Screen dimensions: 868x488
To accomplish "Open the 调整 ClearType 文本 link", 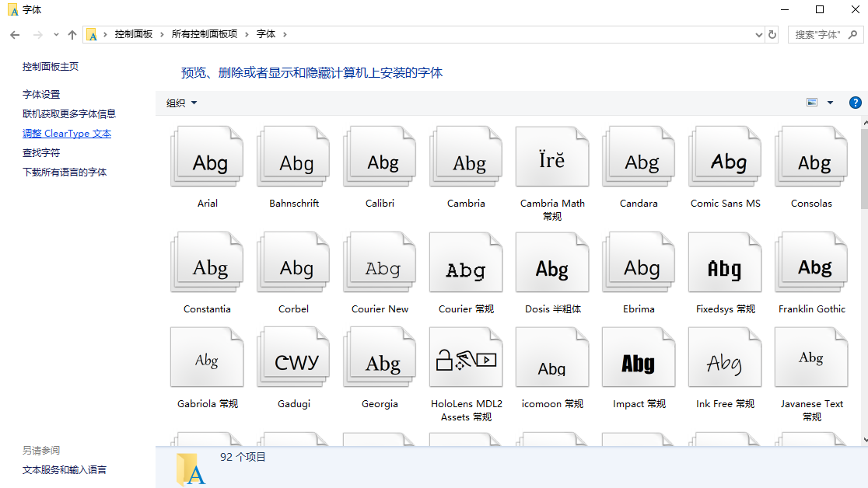I will coord(67,134).
